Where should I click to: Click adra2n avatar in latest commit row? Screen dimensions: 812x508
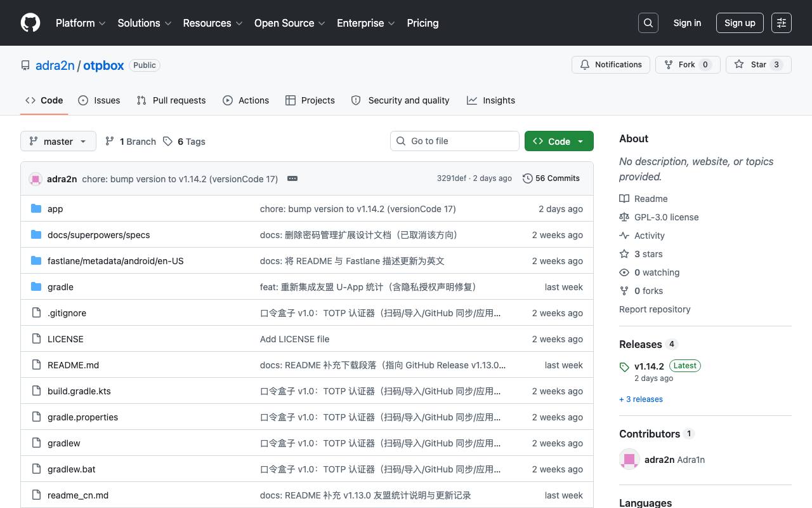pyautogui.click(x=36, y=179)
